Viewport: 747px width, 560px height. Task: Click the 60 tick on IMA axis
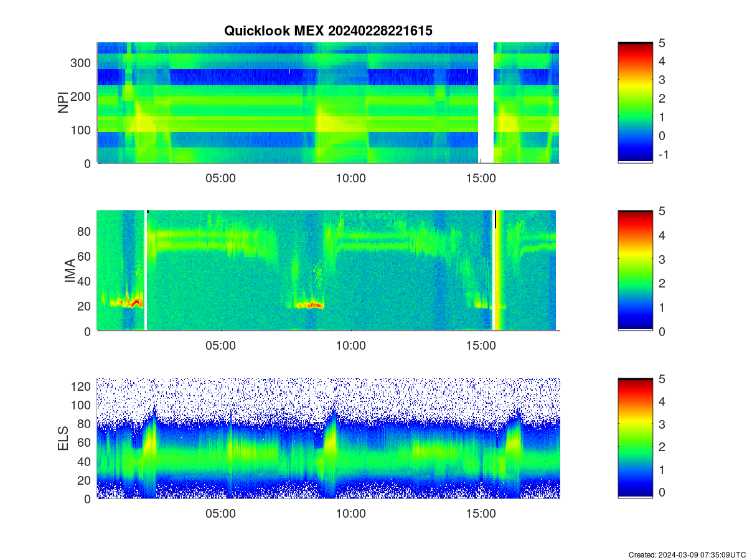85,256
